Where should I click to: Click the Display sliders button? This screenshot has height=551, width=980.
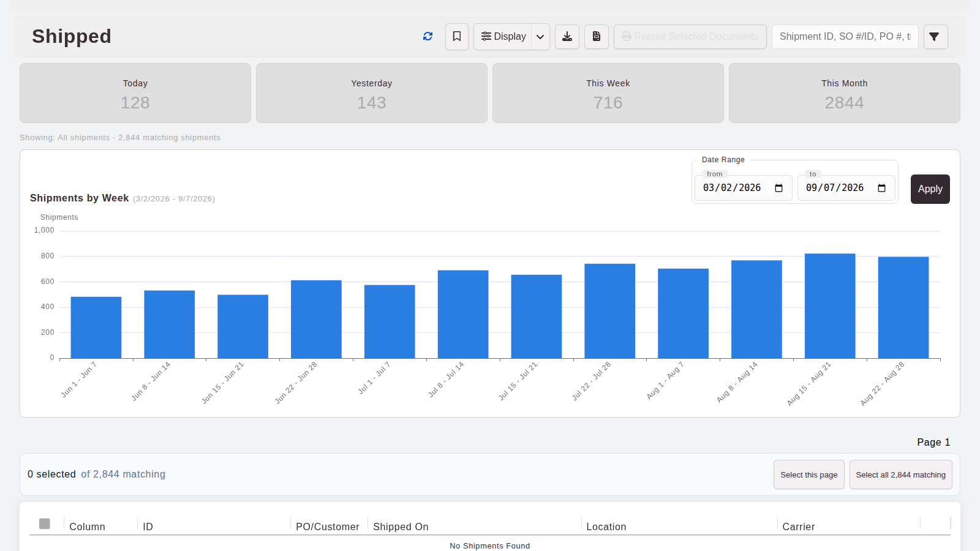click(503, 37)
